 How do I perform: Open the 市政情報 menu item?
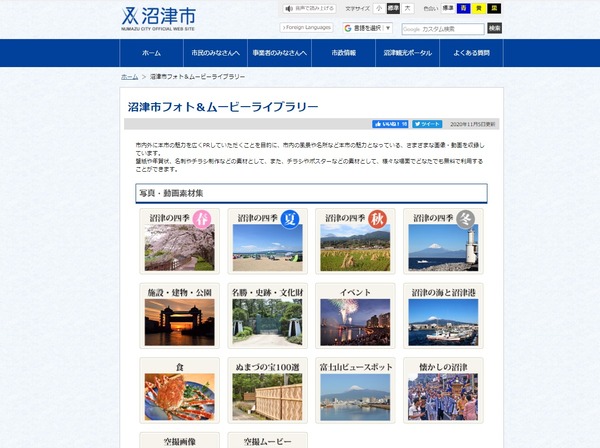[344, 53]
